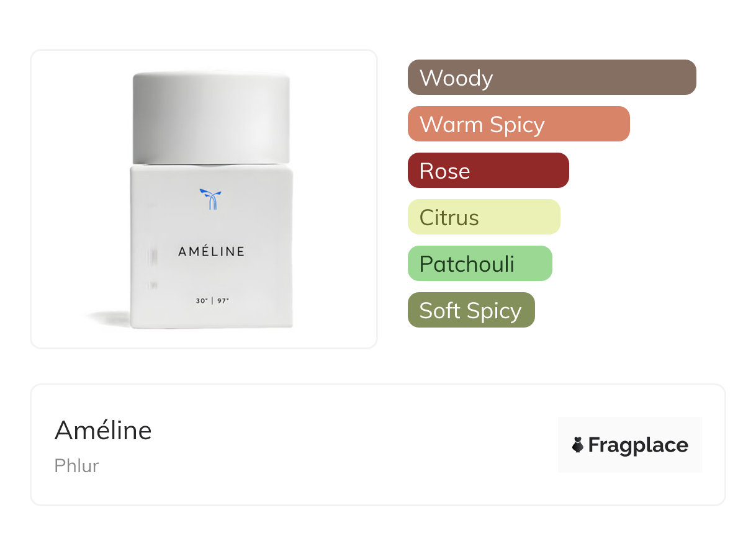Click the 97° marking on the bottle
Viewport: 756px width, 536px height.
click(223, 300)
